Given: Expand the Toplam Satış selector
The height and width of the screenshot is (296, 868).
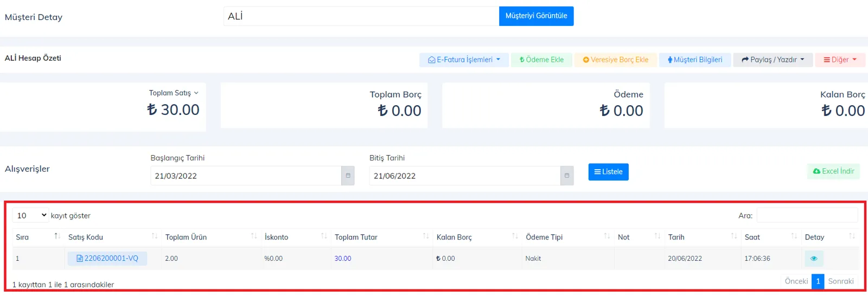Looking at the screenshot, I should click(x=174, y=93).
